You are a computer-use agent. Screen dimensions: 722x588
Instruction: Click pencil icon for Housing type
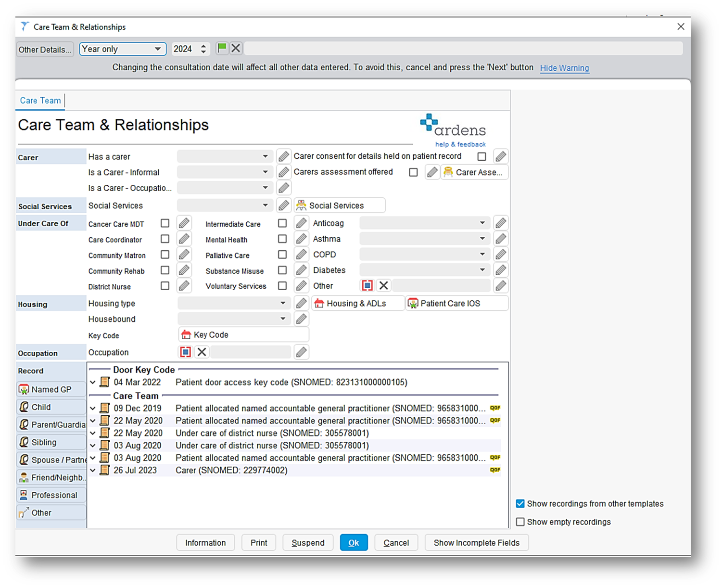301,303
